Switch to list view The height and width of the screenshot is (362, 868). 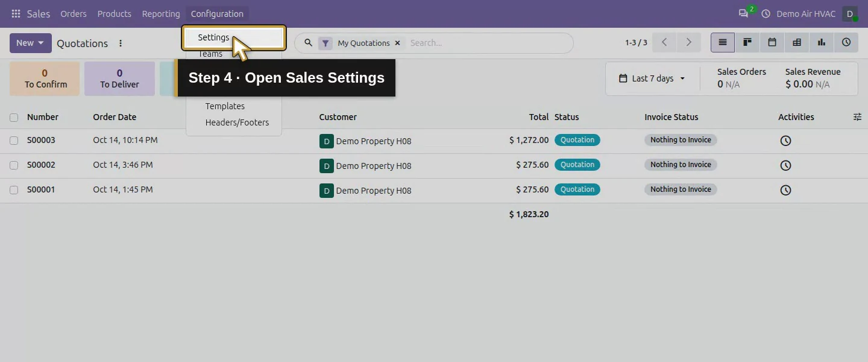pos(723,43)
